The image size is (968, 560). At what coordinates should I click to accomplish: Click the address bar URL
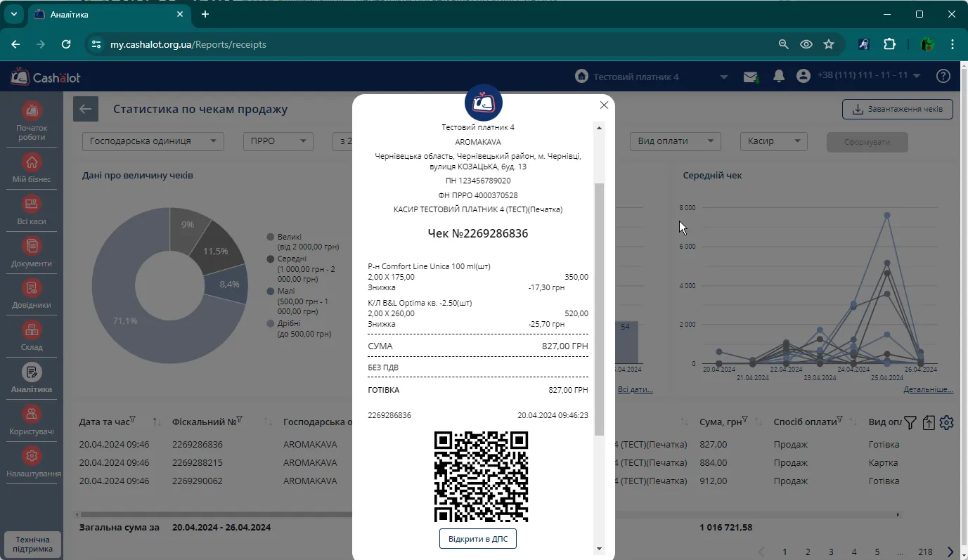point(188,44)
